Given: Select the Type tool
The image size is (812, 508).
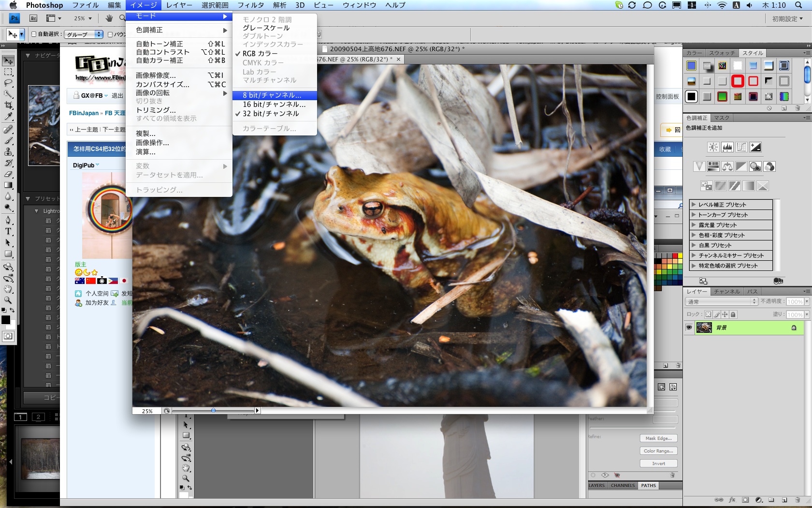Looking at the screenshot, I should pos(8,231).
